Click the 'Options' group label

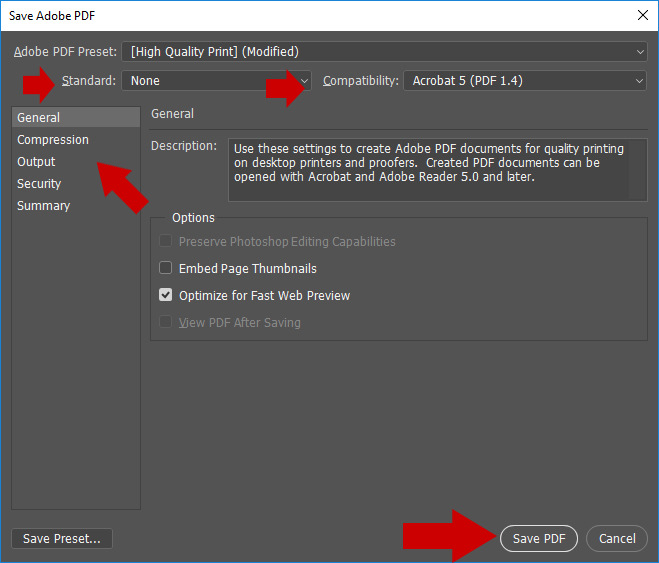tap(193, 218)
